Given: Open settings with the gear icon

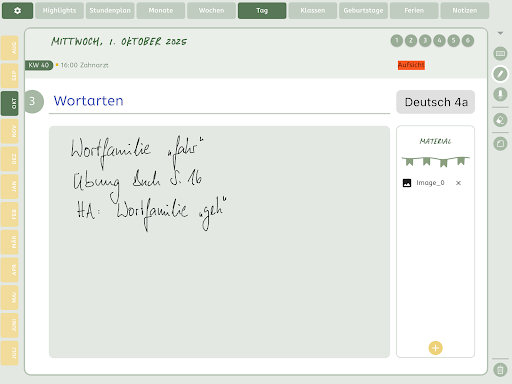Looking at the screenshot, I should coord(17,11).
